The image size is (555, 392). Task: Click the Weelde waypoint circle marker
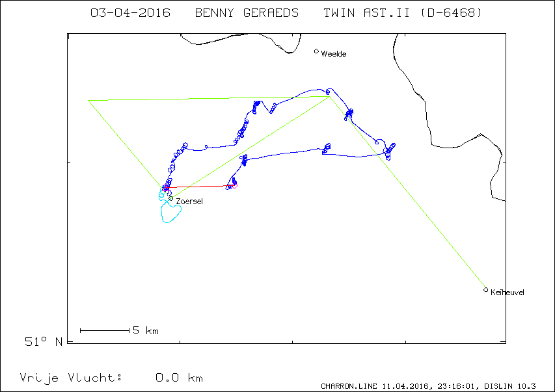[316, 51]
